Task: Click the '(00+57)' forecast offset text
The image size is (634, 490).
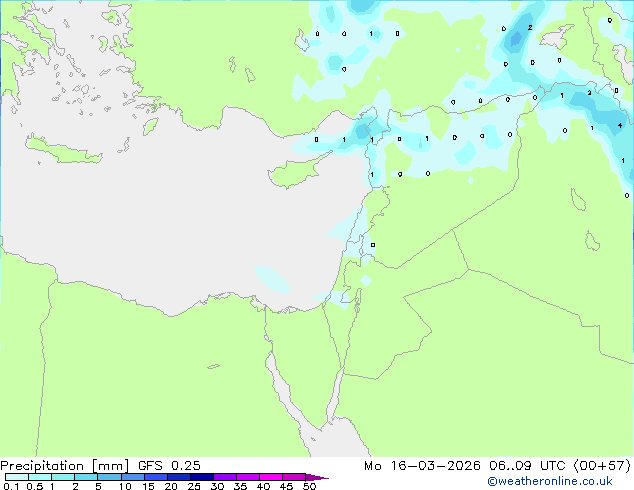Action: (602, 466)
